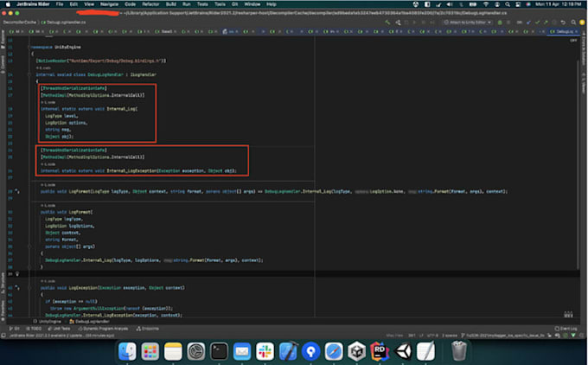Open the Mail app in dock
The width and height of the screenshot is (588, 365).
242,350
